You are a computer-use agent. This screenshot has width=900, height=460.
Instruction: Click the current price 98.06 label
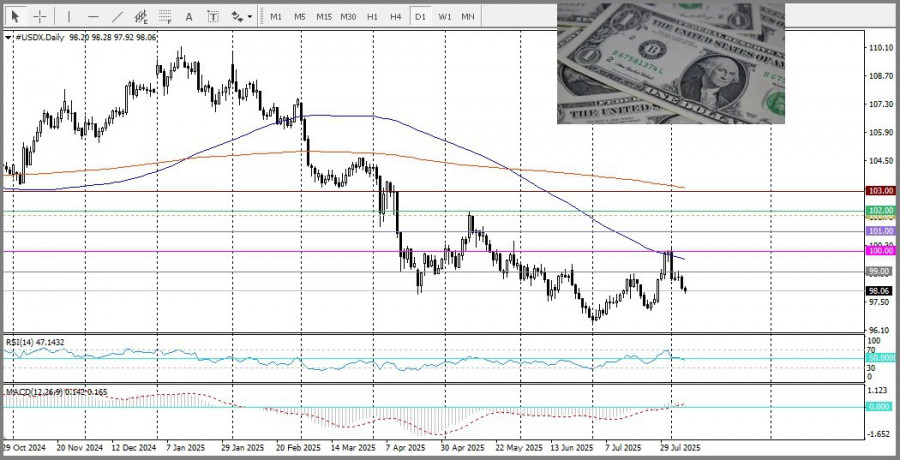881,291
